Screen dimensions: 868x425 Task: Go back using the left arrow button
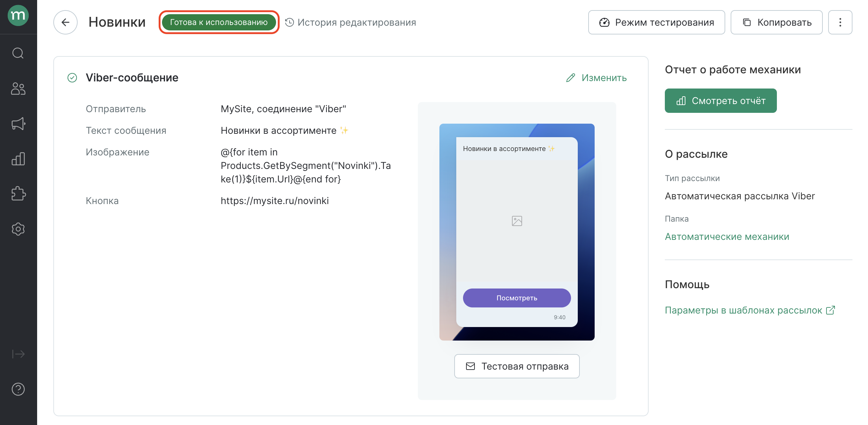[x=65, y=22]
